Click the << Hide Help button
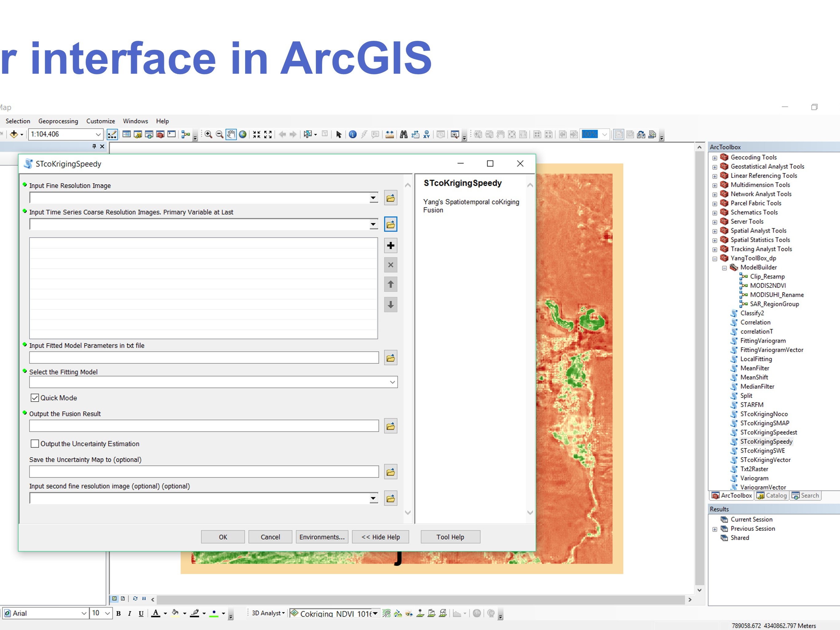This screenshot has height=630, width=840. [x=380, y=537]
